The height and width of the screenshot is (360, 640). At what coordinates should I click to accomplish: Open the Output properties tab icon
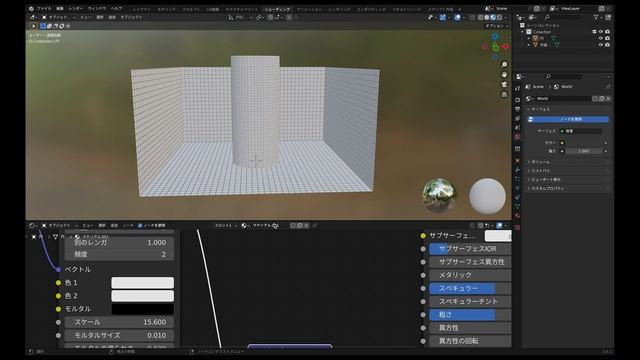coord(518,109)
